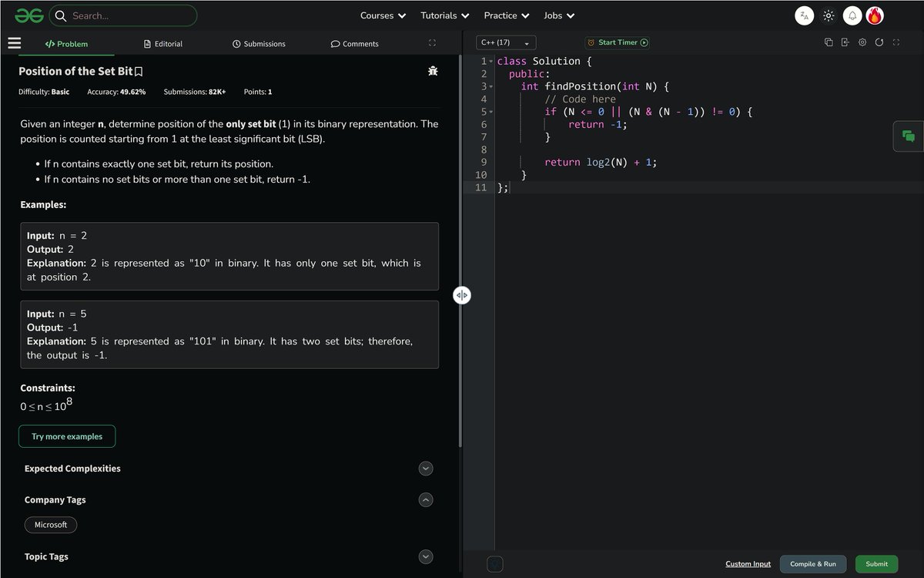Open the green chat side widget

click(909, 136)
